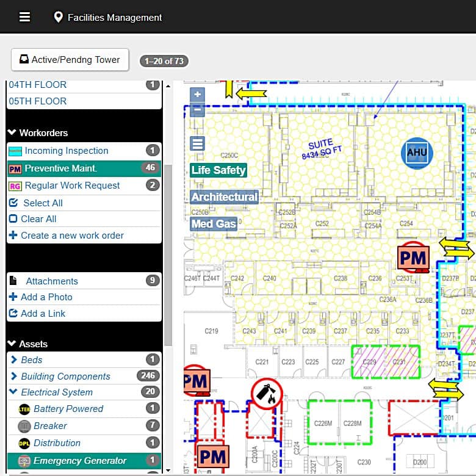Viewport: 476px width, 476px height.
Task: Select the Breaker asset type
Action: (84, 426)
